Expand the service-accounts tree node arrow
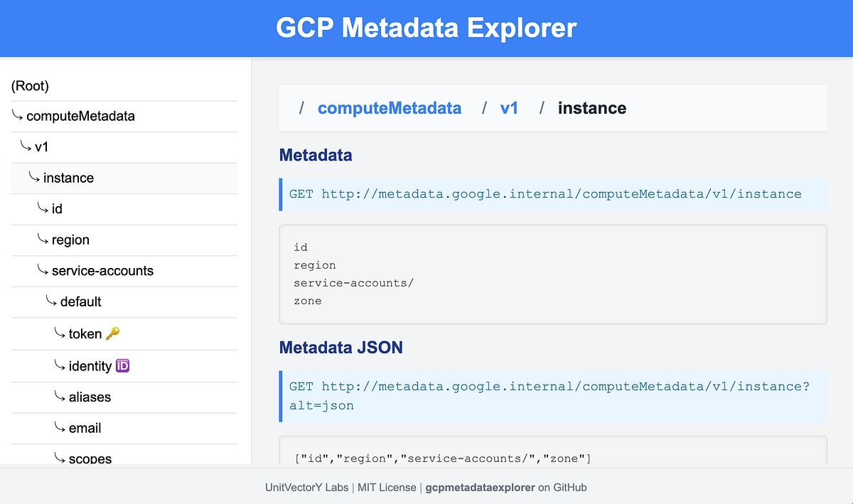 pyautogui.click(x=43, y=271)
